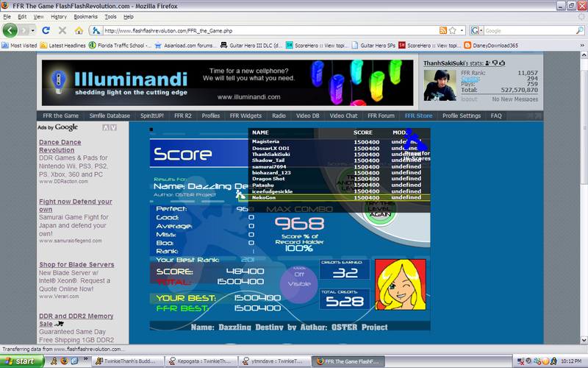Click the Firefox back arrow button
The width and height of the screenshot is (588, 368).
(10, 31)
